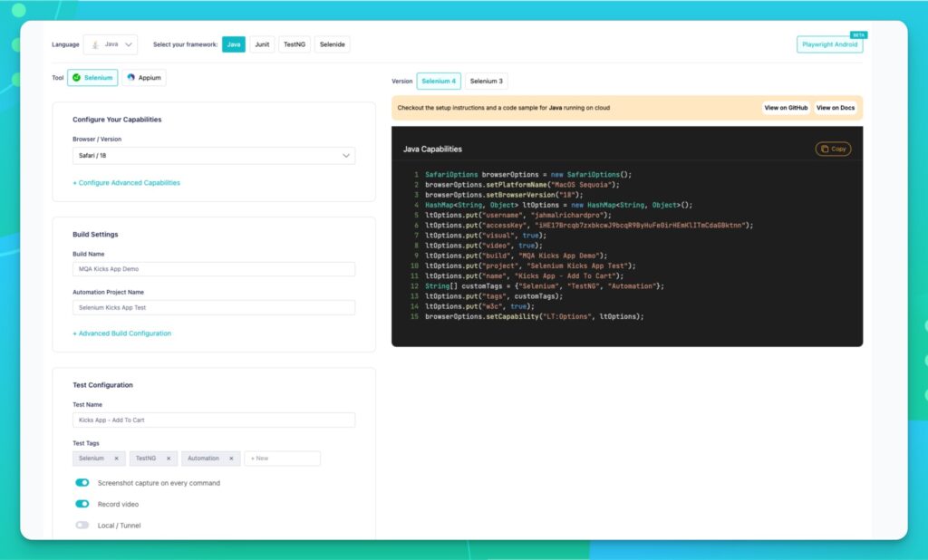Open the View on Docs button
This screenshot has width=928, height=560.
tap(835, 108)
